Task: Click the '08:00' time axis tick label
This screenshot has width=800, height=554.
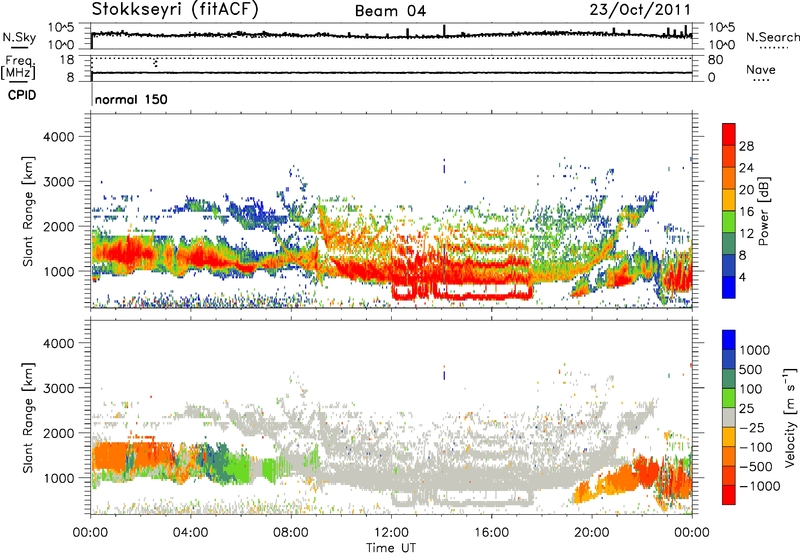Action: [x=291, y=533]
